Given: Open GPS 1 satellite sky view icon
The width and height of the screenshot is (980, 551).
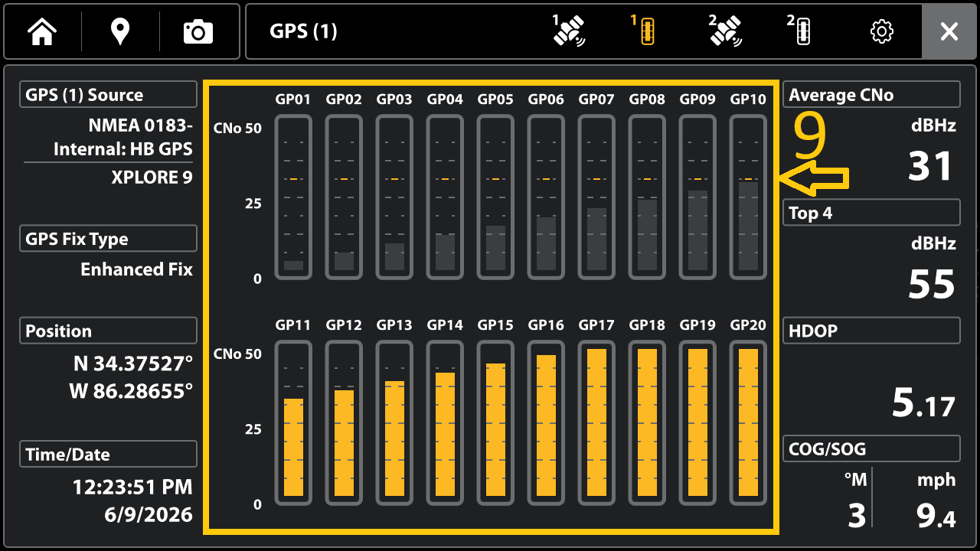Looking at the screenshot, I should point(567,31).
